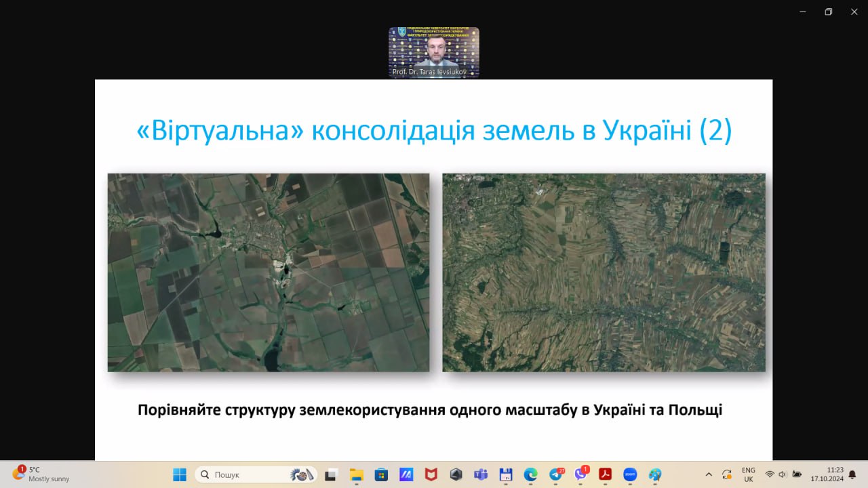
Task: Open the clock and calendar at 11:23
Action: pos(827,474)
